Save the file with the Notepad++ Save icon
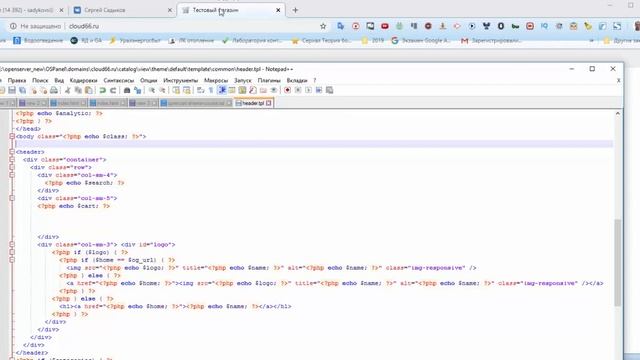 [x=12, y=90]
